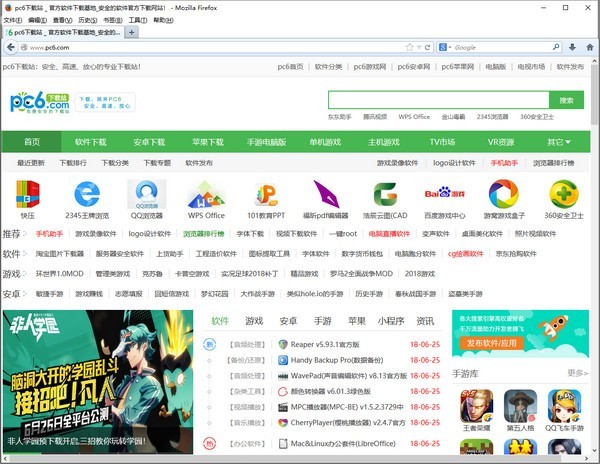Open new tab with plus button
The image size is (600, 464).
click(x=131, y=33)
